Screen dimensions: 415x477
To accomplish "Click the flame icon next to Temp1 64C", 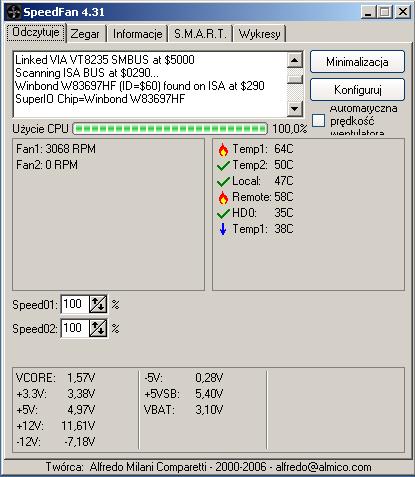I will 223,149.
